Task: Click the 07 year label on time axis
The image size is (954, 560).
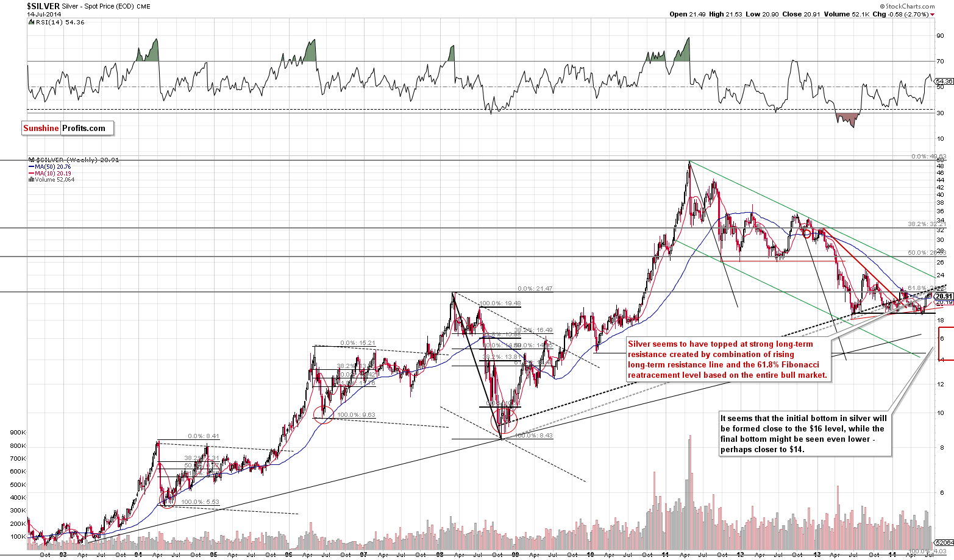Action: 363,555
